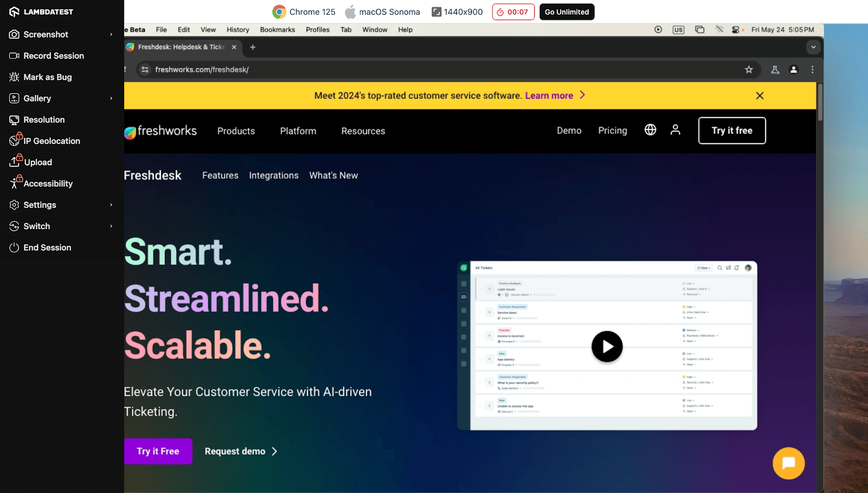The width and height of the screenshot is (868, 493).
Task: Open What's New link
Action: 334,175
